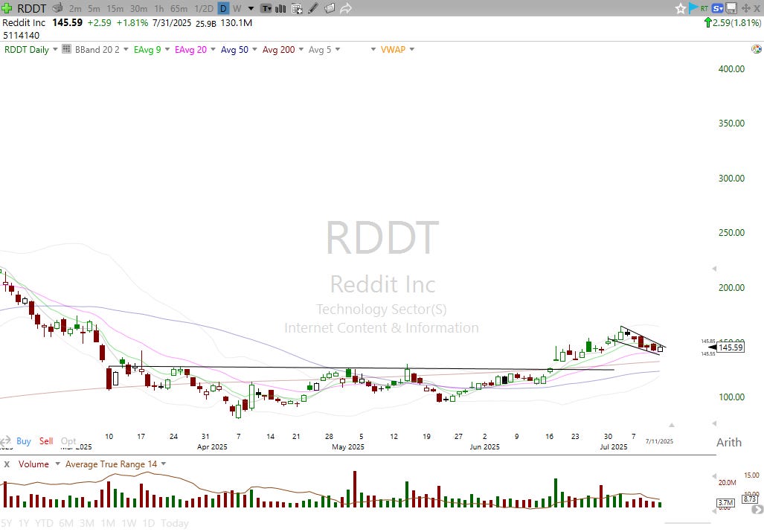Select the highlighted D daily timeframe

point(223,8)
